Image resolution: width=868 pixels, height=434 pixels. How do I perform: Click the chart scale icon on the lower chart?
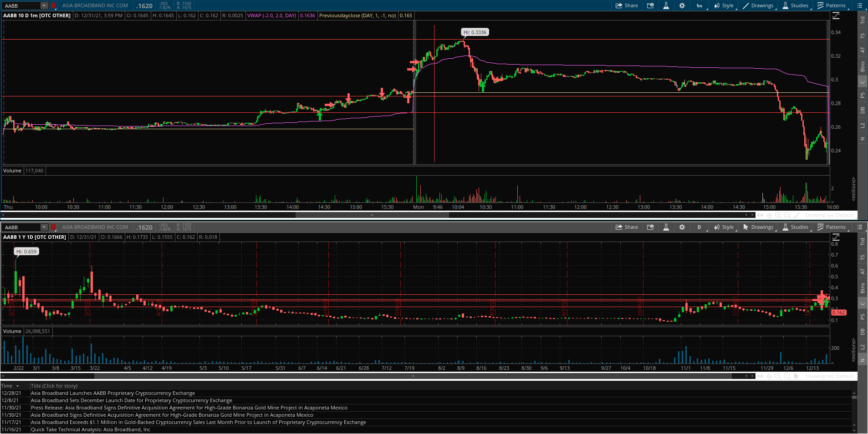[836, 237]
